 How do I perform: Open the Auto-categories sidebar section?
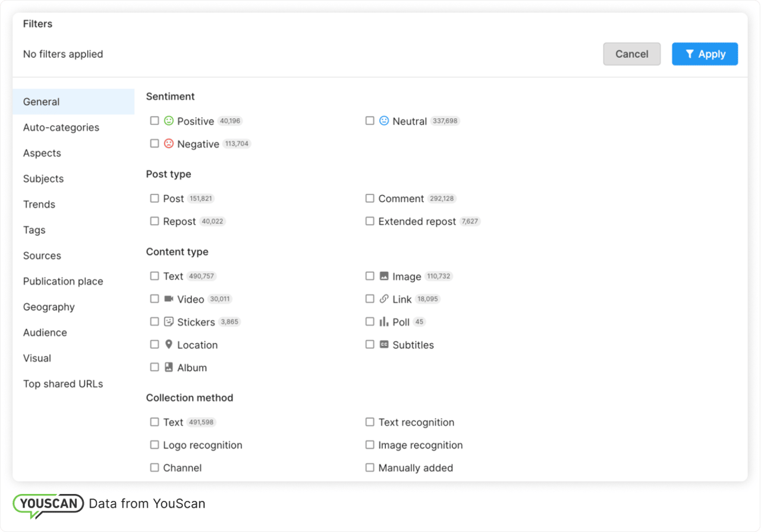point(61,127)
